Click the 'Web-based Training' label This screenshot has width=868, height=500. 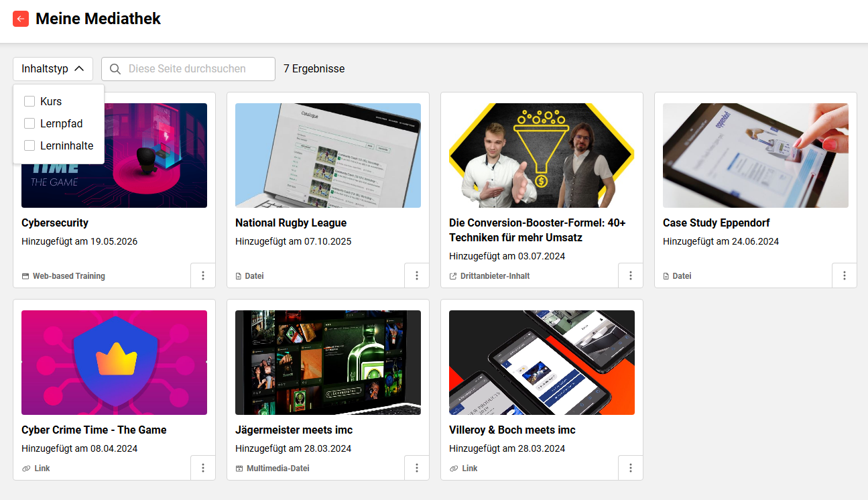[x=69, y=276]
